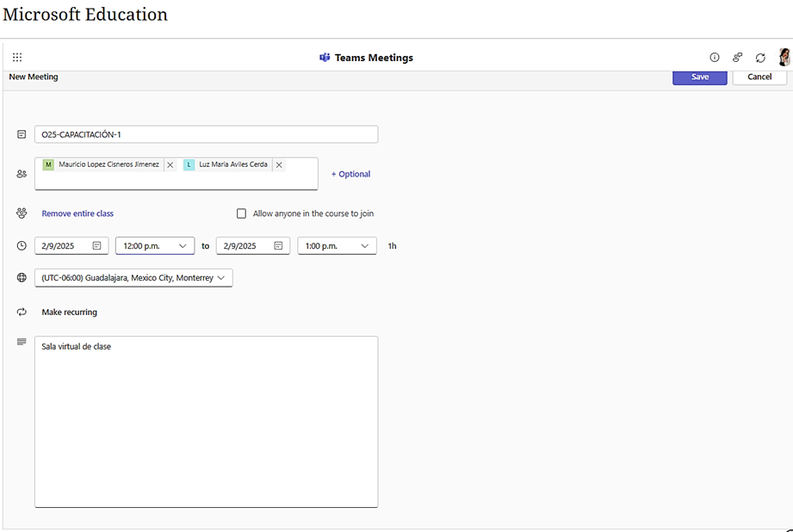Viewport: 793px width, 532px height.
Task: Click the meeting title icon
Action: tap(22, 134)
